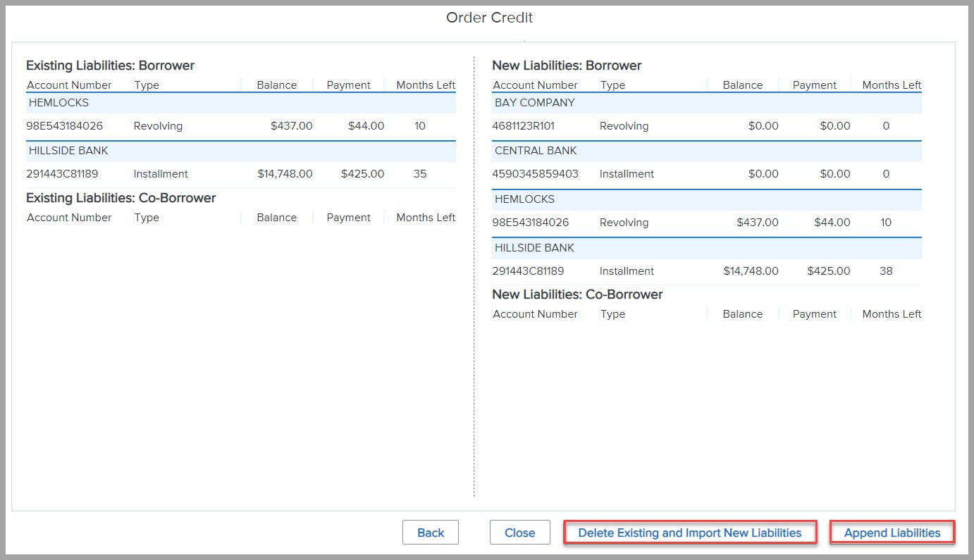The width and height of the screenshot is (974, 560).
Task: Click the Append Liabilities button
Action: pyautogui.click(x=892, y=533)
